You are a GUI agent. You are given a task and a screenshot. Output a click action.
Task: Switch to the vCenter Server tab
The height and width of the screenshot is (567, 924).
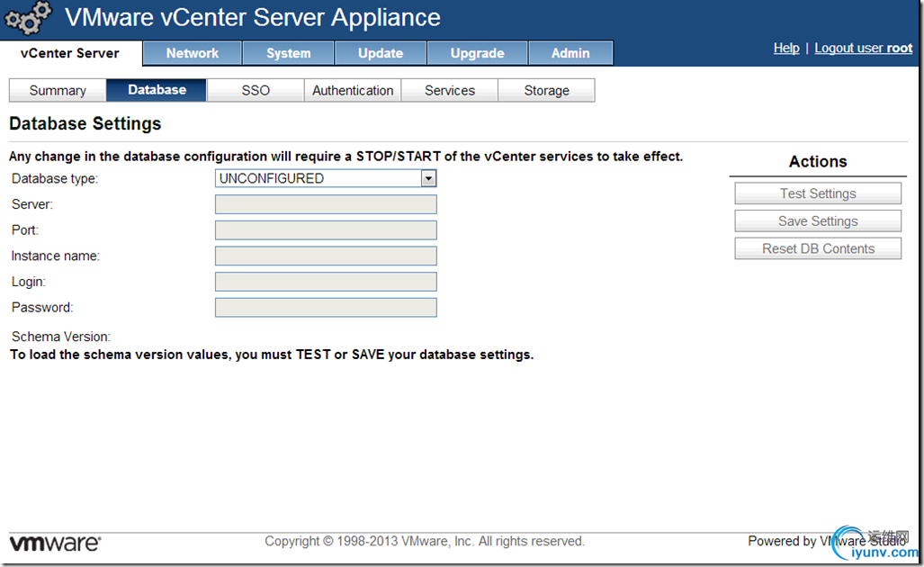70,53
